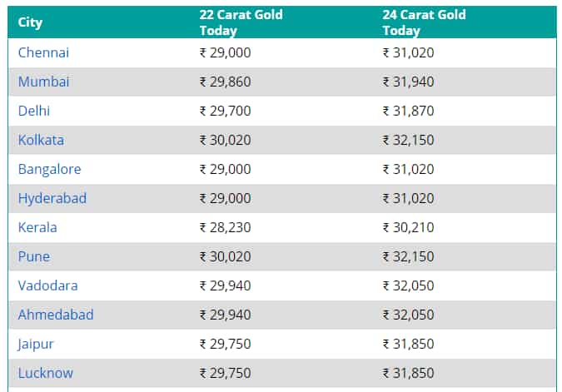This screenshot has height=392, width=562.
Task: Open the Jaipur gold rate link
Action: [x=36, y=344]
